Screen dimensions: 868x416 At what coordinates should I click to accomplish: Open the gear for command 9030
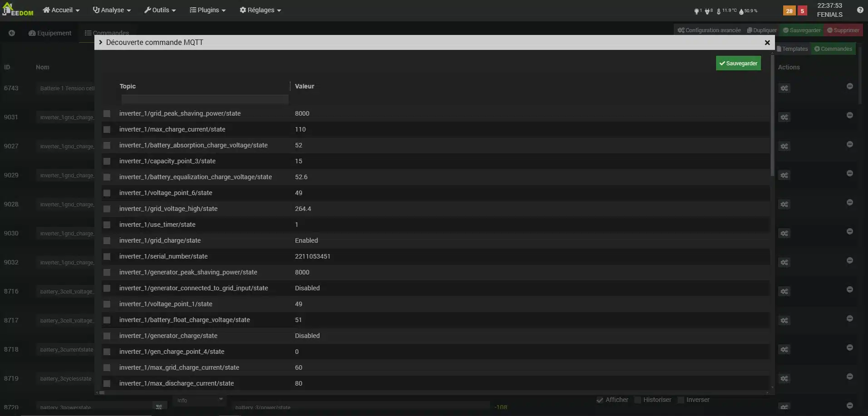pyautogui.click(x=784, y=233)
